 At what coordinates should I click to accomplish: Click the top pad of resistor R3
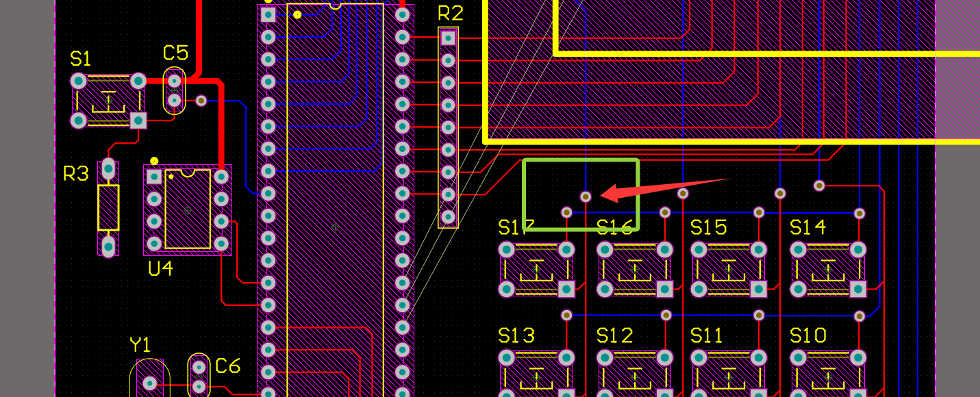[108, 169]
